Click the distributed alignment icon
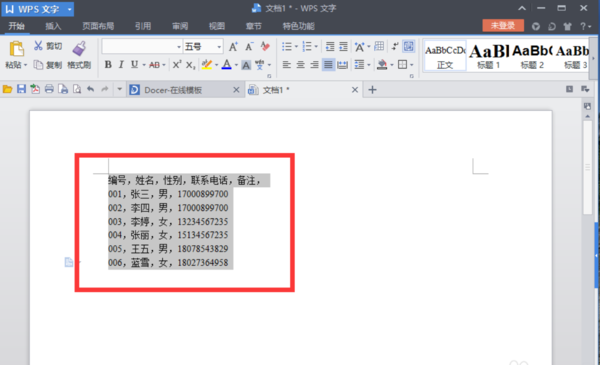600x365 pixels. (342, 65)
